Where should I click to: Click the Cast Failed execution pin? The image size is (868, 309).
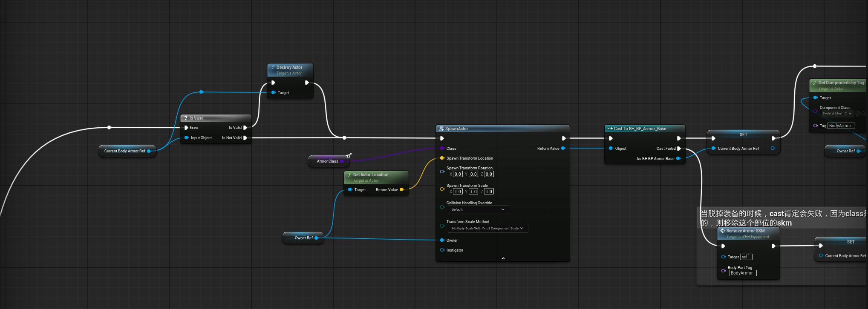[679, 149]
